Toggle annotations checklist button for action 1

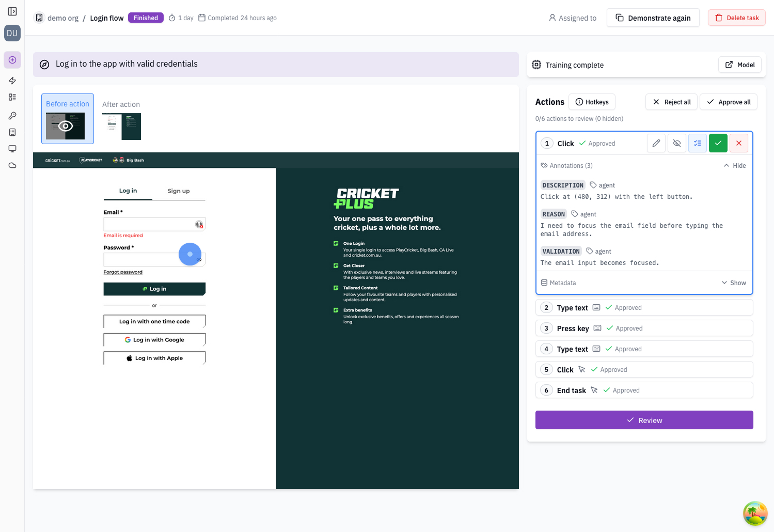click(x=698, y=143)
